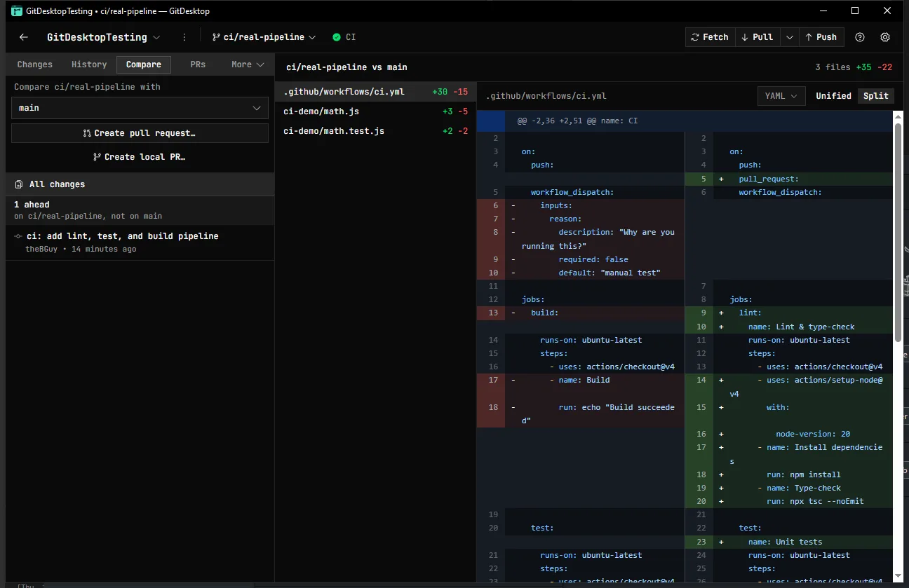909x588 pixels.
Task: Click the .github/workflows/ci.yml diff header path
Action: click(546, 96)
